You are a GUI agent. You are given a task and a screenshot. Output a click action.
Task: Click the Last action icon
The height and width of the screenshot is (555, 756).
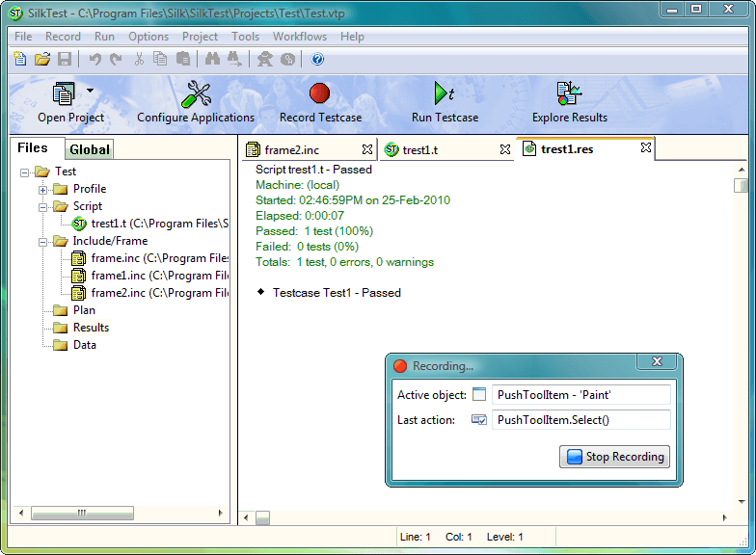pos(478,420)
